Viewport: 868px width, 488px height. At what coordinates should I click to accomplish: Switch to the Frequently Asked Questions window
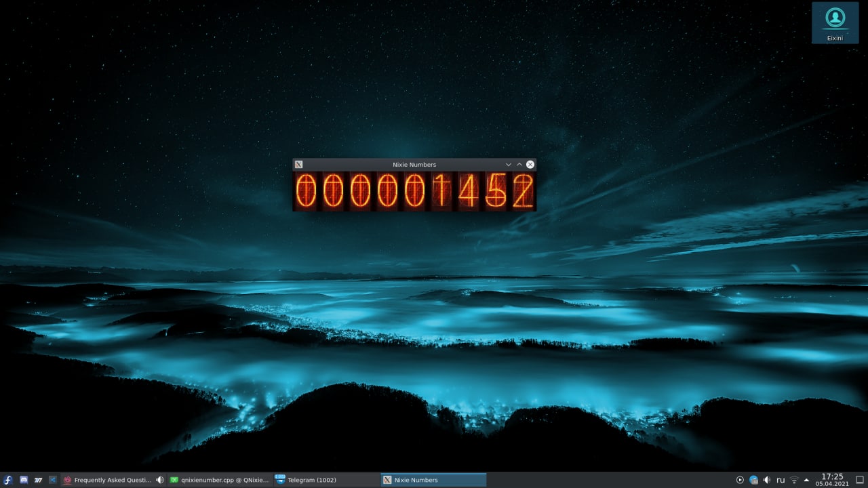tap(108, 480)
